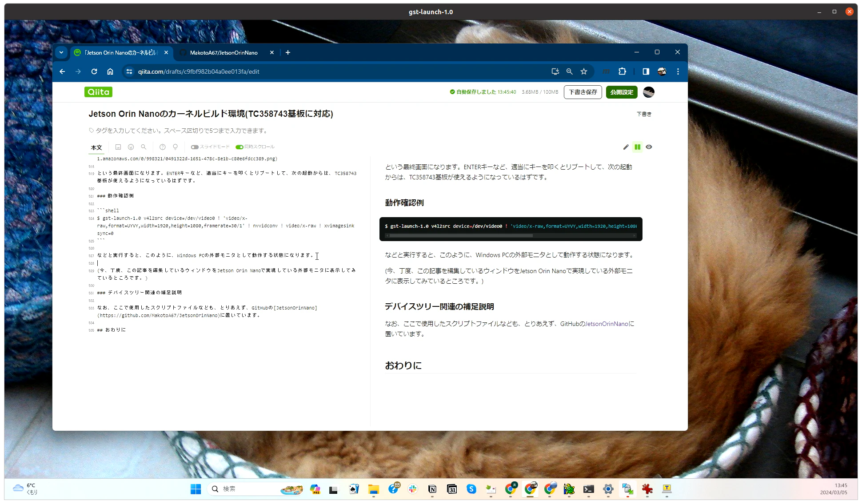Switch to MakotoA67/JetsonOrinNano browser tab
Viewport: 862px width, 504px height.
tap(223, 53)
